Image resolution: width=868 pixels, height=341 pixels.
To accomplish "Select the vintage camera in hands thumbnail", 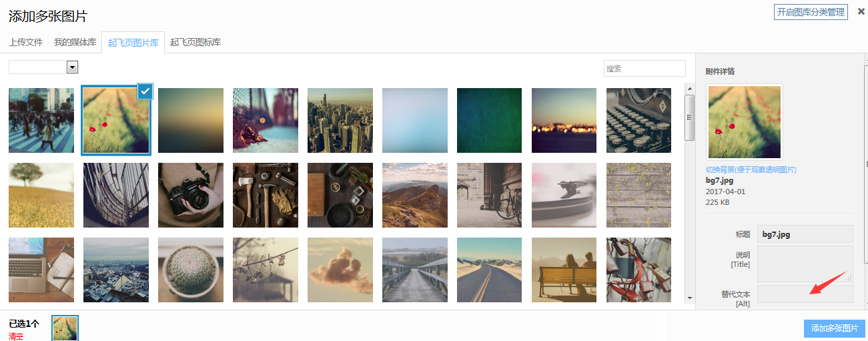I will click(x=191, y=196).
